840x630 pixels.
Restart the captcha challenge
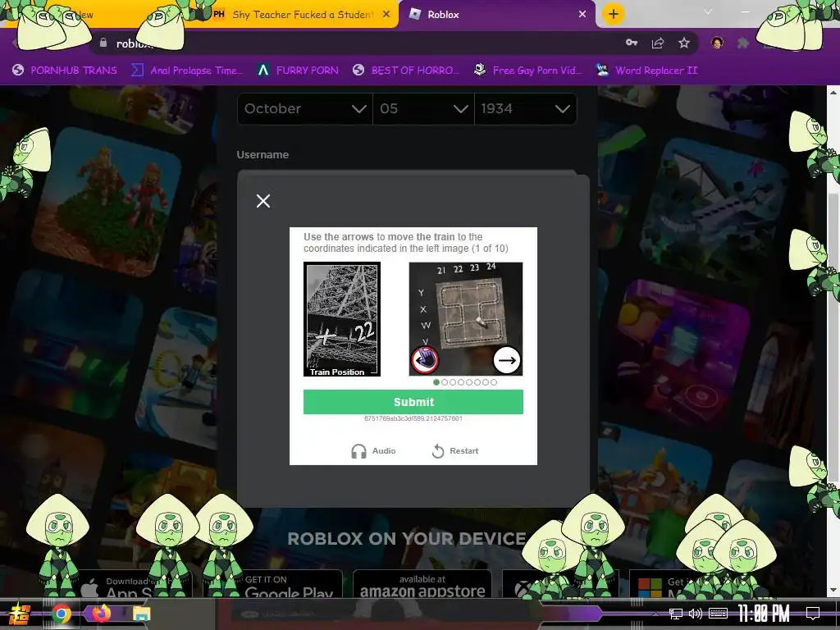(x=454, y=451)
